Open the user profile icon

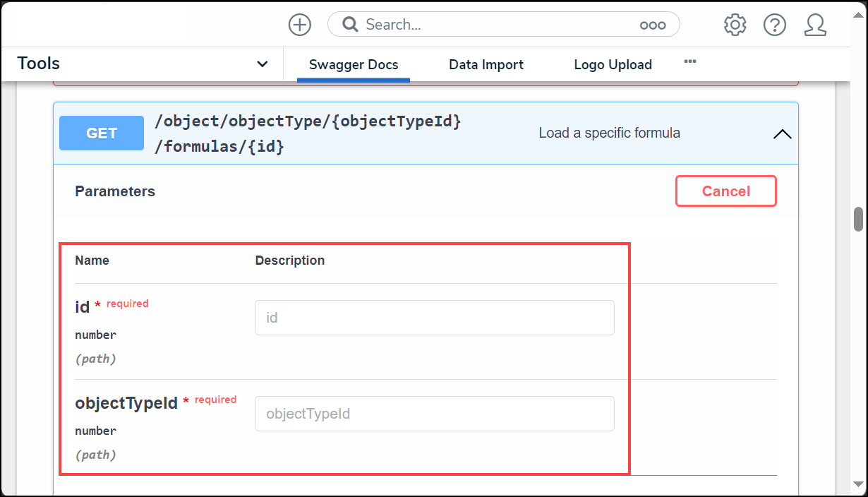pos(815,25)
